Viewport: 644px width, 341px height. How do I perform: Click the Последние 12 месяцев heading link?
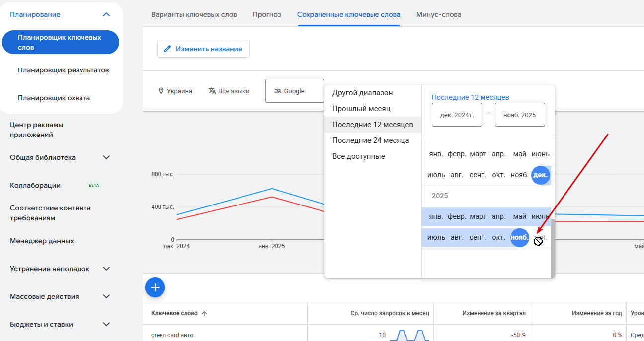[x=471, y=97]
